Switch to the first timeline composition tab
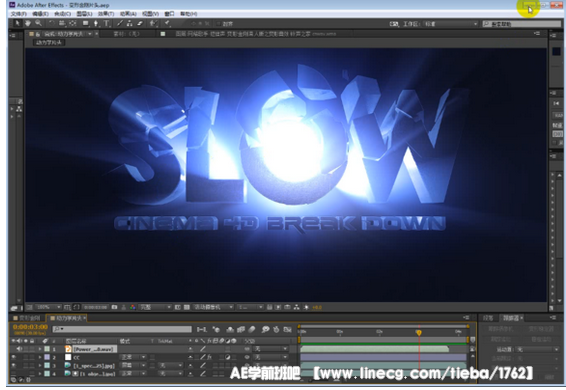The width and height of the screenshot is (566, 390). point(27,318)
